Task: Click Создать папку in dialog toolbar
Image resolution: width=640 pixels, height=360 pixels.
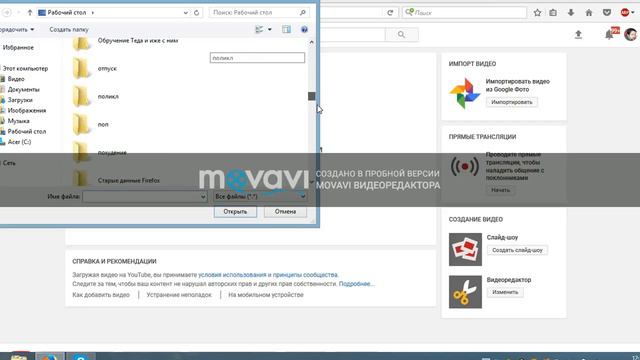Action: coord(69,29)
